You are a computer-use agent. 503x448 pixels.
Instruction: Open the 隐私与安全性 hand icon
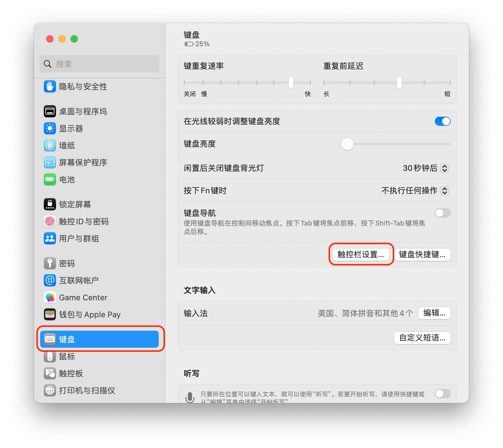point(50,86)
